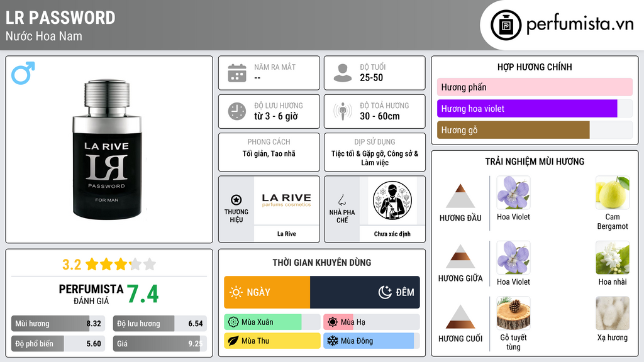Screen dimensions: 644x362
Task: Click the moon icon in the Đêm bar
Action: (385, 292)
